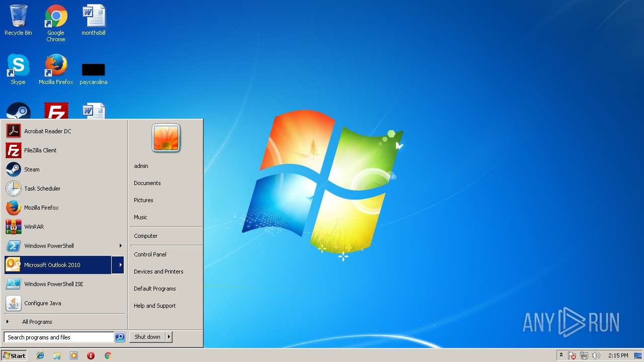Image resolution: width=644 pixels, height=362 pixels.
Task: Open Microsoft Outlook 2010
Action: (58, 265)
